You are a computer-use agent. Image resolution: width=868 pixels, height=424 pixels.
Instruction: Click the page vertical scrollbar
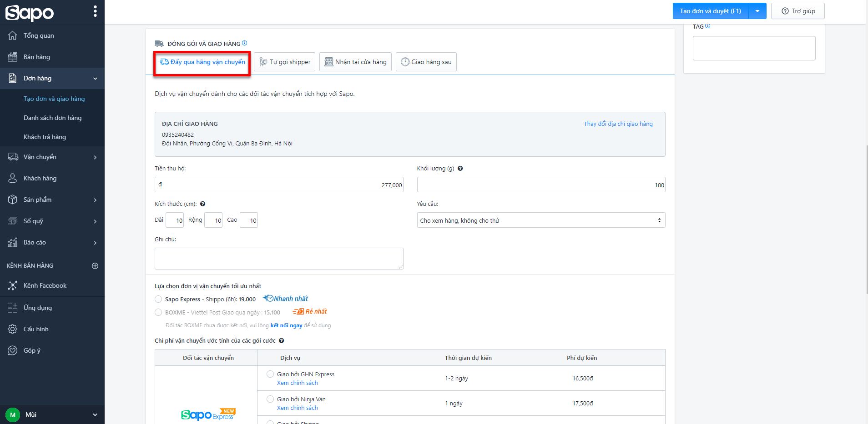pyautogui.click(x=867, y=219)
